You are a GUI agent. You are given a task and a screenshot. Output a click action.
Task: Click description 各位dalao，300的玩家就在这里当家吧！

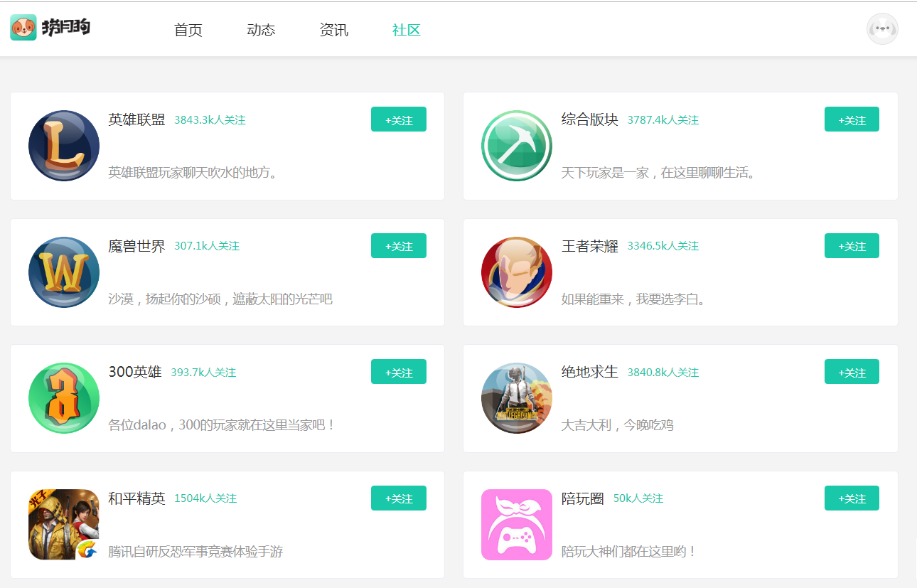point(222,425)
